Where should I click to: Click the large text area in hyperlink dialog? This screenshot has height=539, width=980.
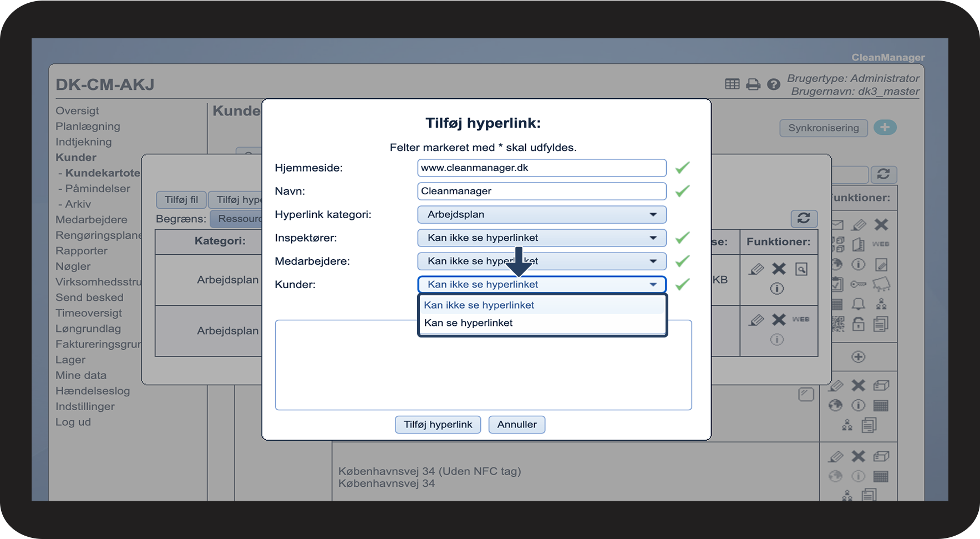pos(483,365)
